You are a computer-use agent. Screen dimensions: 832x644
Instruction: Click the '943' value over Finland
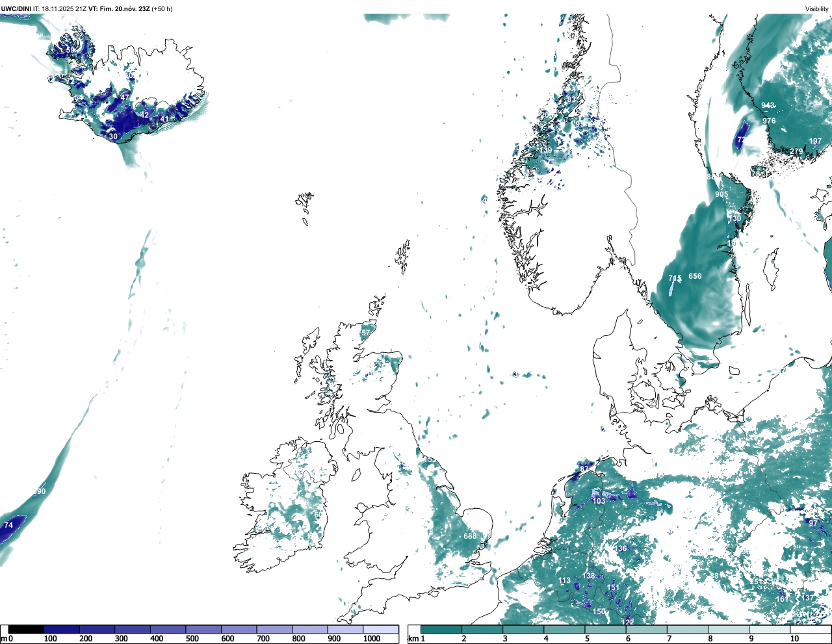point(768,105)
